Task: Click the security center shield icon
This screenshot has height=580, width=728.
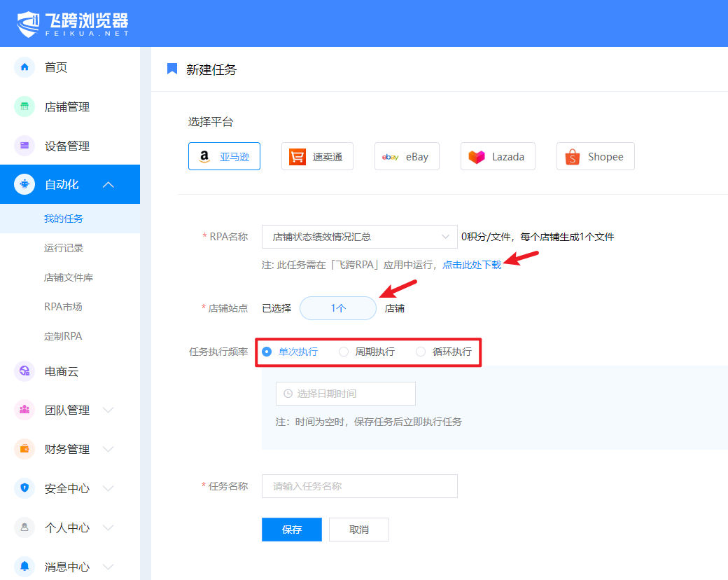Action: coord(24,488)
